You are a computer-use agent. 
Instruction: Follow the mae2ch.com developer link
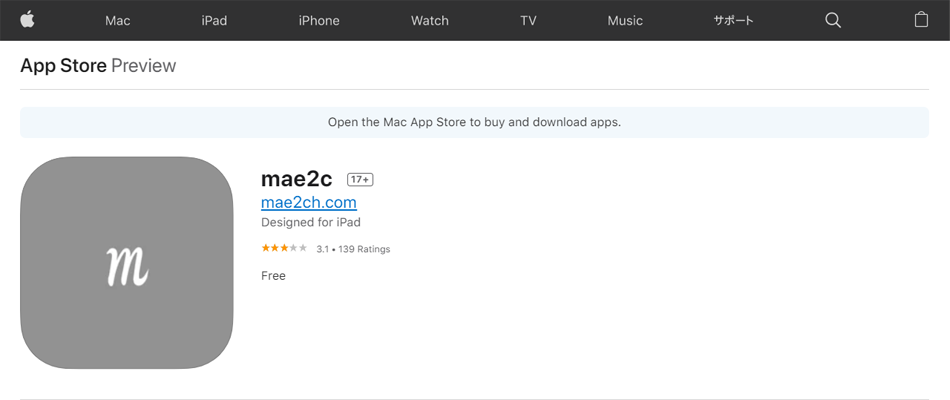pos(309,202)
